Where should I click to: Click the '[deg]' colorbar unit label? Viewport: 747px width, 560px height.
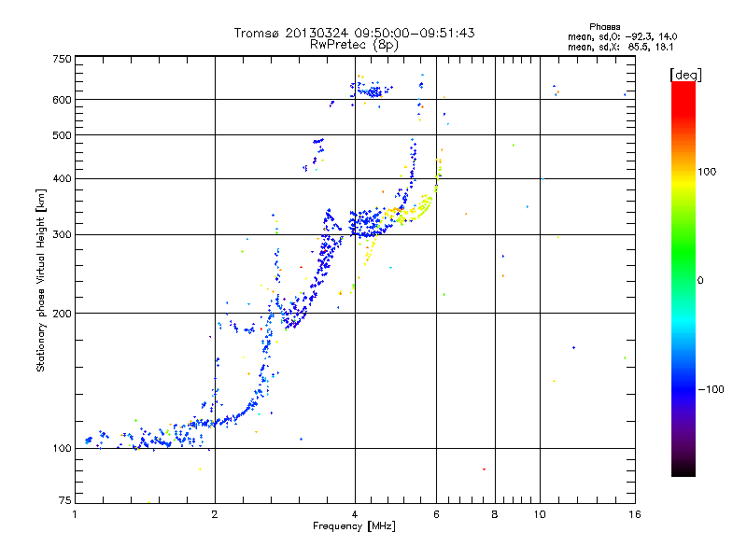click(685, 75)
